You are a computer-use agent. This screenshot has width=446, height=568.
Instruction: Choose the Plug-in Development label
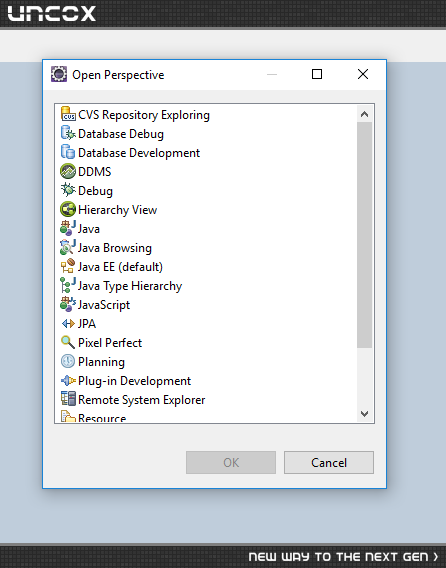134,381
